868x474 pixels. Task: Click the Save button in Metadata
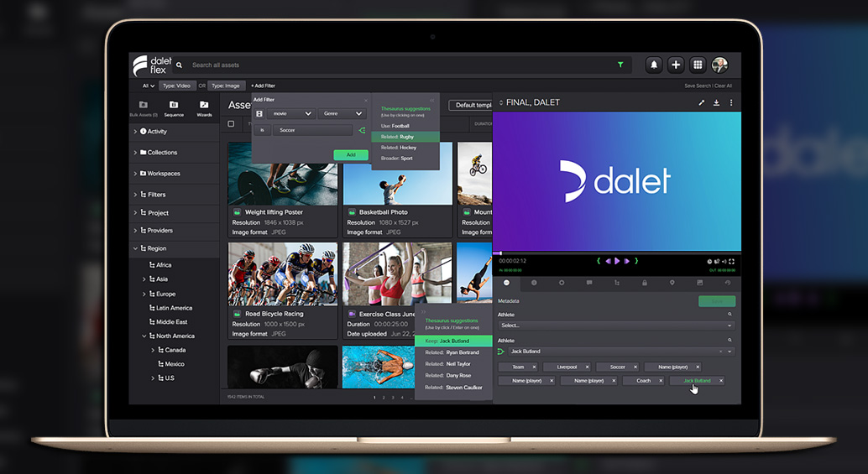click(717, 301)
